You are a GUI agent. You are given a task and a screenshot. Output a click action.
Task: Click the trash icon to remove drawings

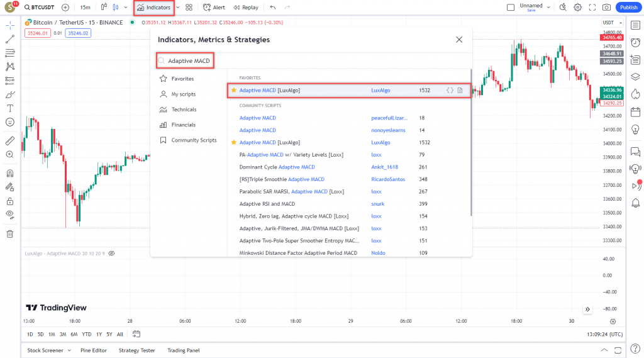(x=10, y=234)
